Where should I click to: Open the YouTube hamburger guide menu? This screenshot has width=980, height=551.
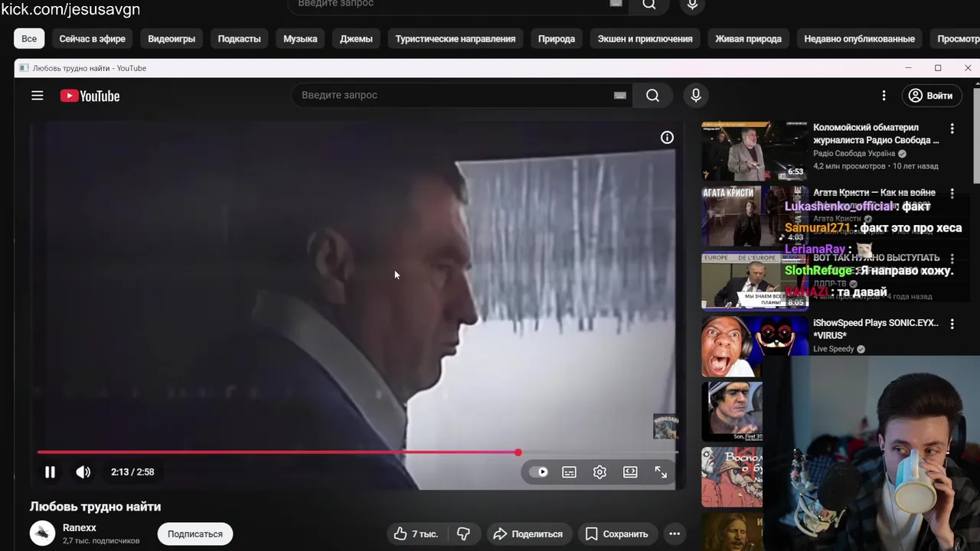(x=37, y=96)
